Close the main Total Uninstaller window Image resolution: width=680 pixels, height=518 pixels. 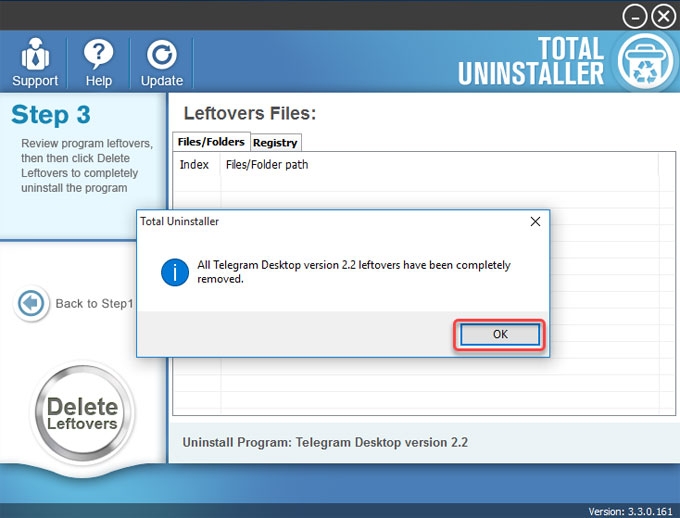coord(663,16)
